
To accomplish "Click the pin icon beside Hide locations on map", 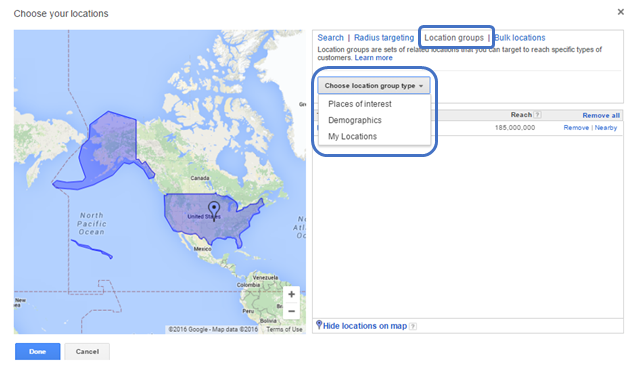I will coord(319,325).
